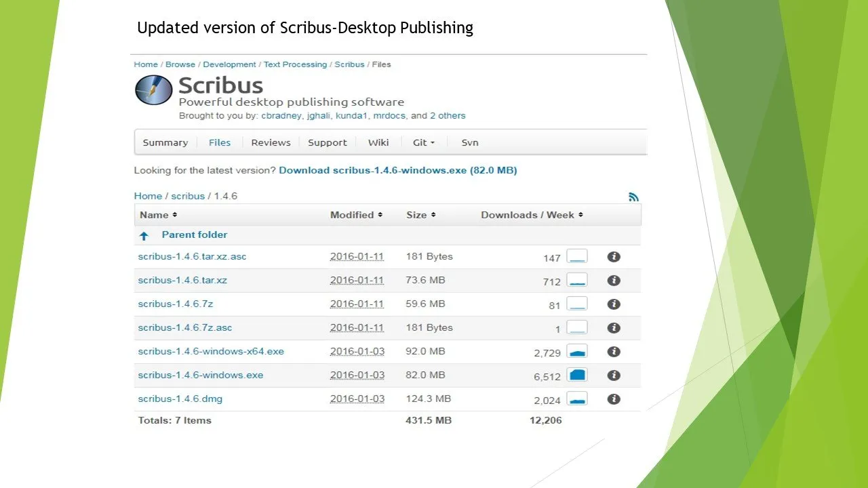868x488 pixels.
Task: Open contributor kunda1's profile link
Action: click(352, 116)
